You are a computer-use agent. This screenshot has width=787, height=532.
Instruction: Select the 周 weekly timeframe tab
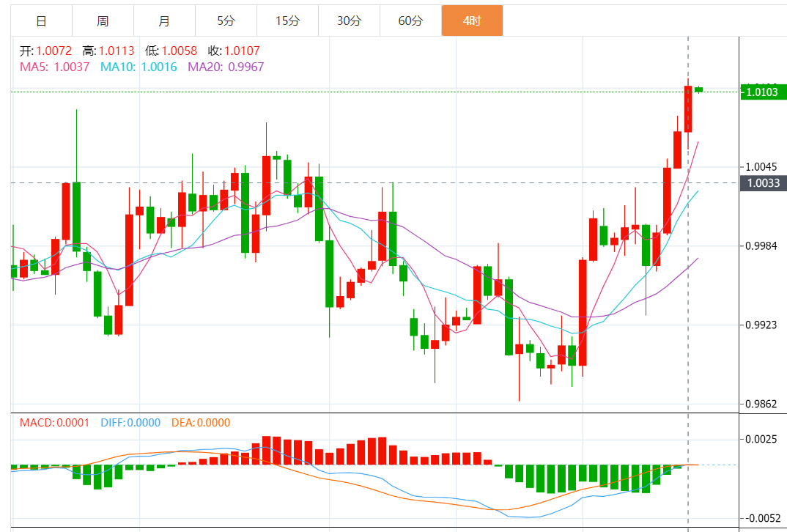(x=103, y=21)
